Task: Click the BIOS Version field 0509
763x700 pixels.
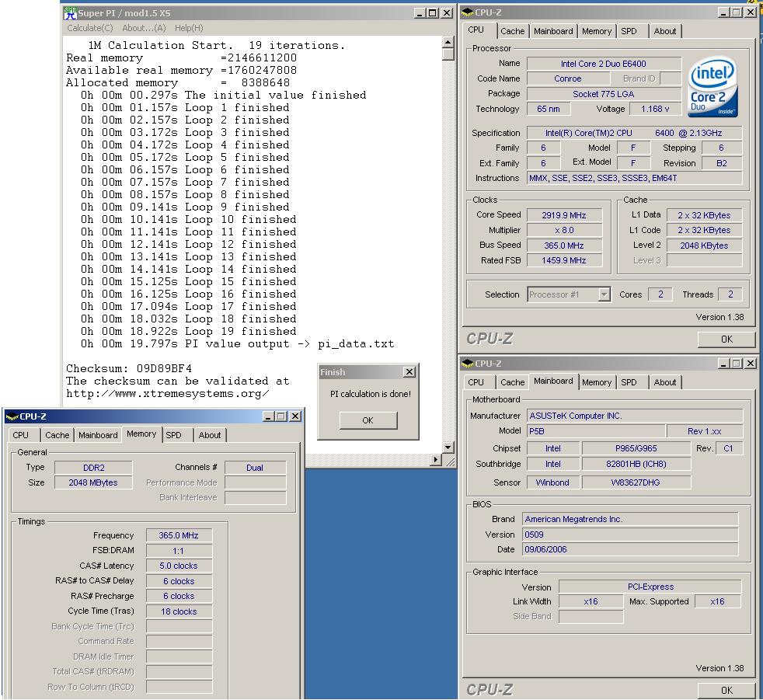Action: tap(630, 535)
